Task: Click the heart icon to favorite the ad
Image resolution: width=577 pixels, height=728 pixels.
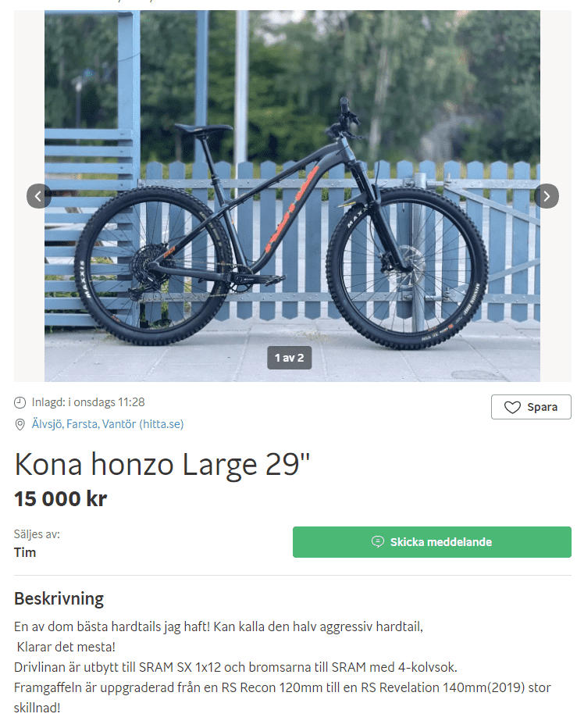Action: [512, 408]
